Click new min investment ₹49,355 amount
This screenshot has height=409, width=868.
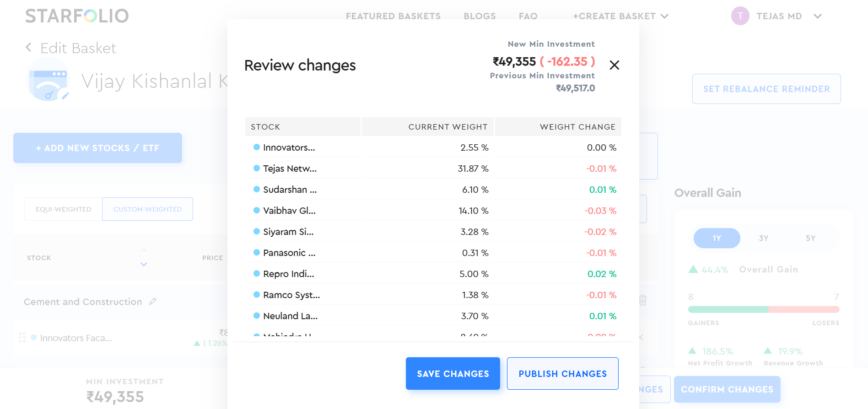(x=514, y=61)
